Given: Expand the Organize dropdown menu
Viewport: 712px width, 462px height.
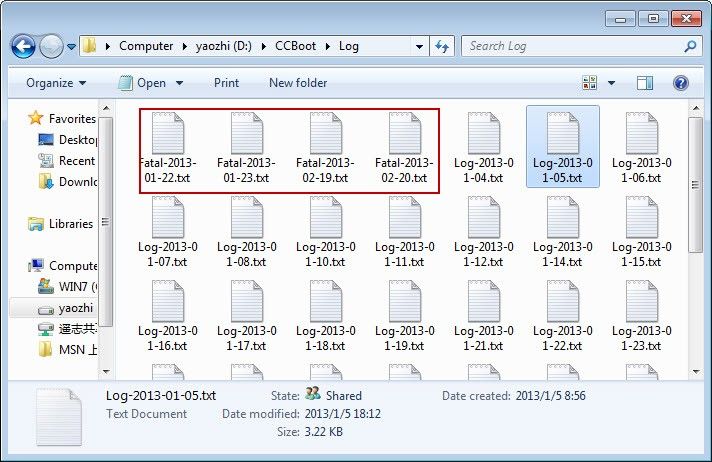Looking at the screenshot, I should (56, 83).
